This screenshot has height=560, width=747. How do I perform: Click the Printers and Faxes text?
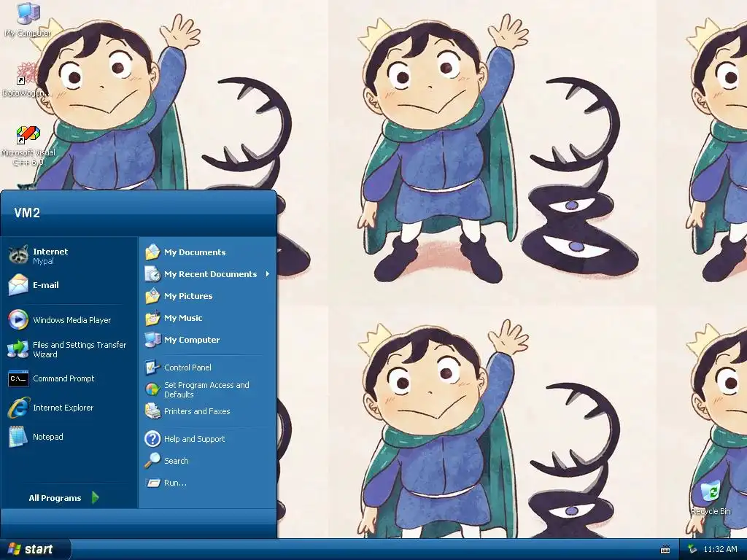point(197,411)
